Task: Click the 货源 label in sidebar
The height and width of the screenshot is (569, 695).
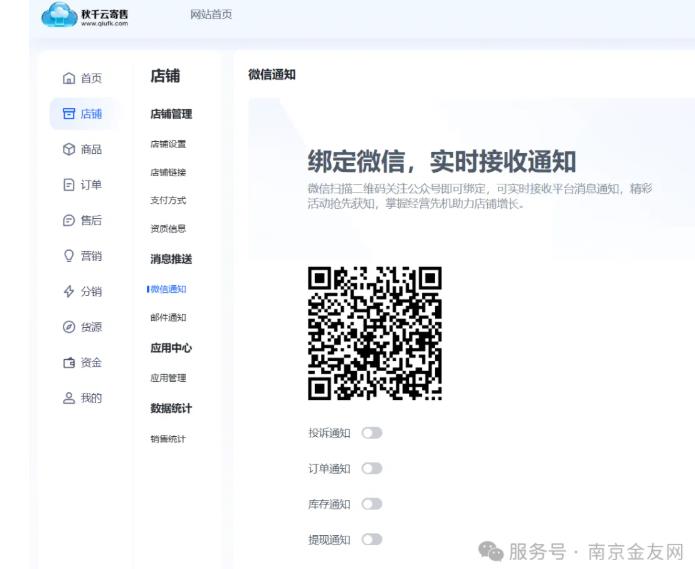Action: click(91, 327)
